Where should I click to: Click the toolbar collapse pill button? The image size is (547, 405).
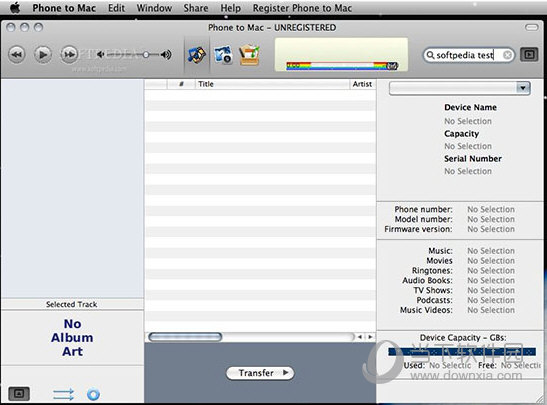point(532,28)
